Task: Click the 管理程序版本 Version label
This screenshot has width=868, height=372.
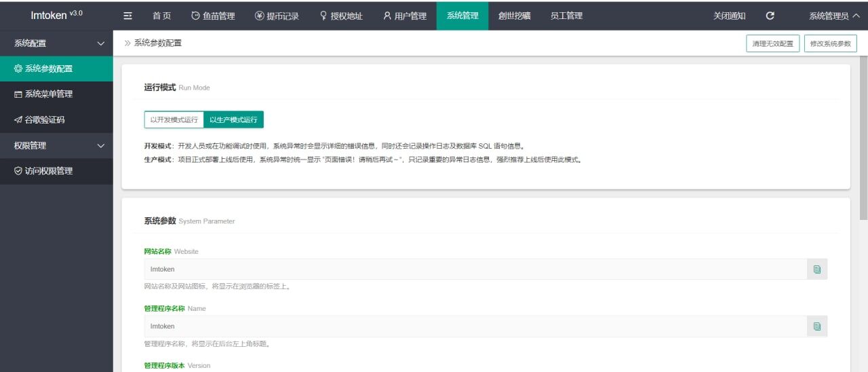Action: point(177,365)
